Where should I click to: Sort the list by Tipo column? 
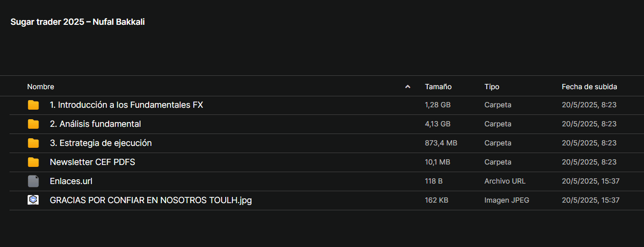point(492,87)
